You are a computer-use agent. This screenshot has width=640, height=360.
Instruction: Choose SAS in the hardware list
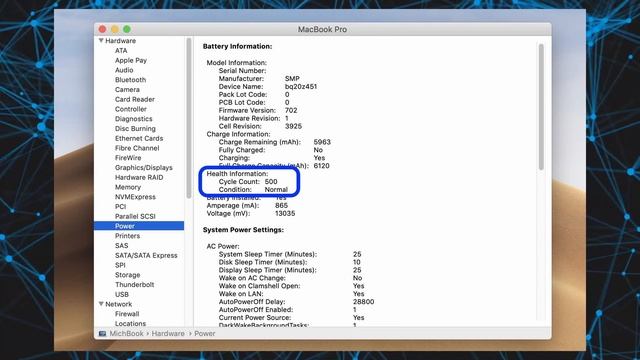point(121,246)
